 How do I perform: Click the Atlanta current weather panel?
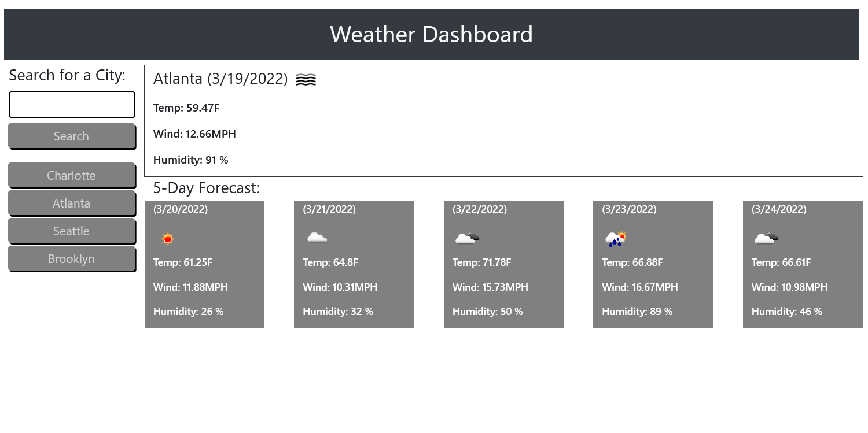click(503, 120)
